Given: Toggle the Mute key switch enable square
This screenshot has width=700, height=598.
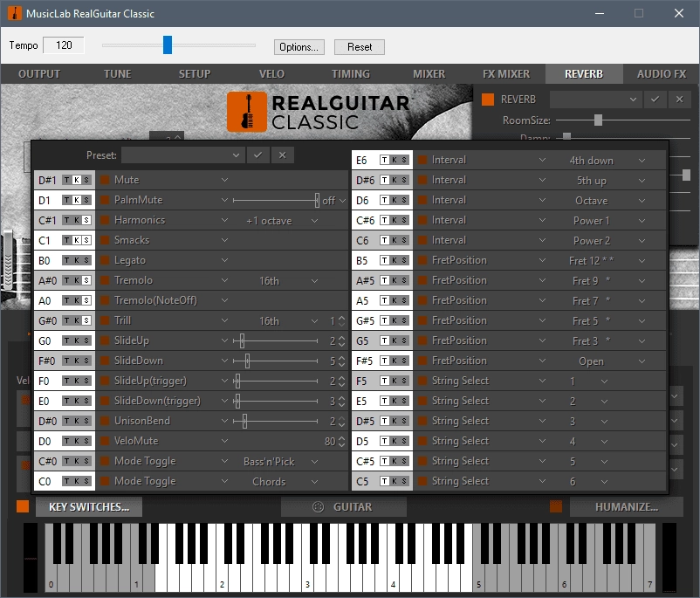Looking at the screenshot, I should point(105,180).
